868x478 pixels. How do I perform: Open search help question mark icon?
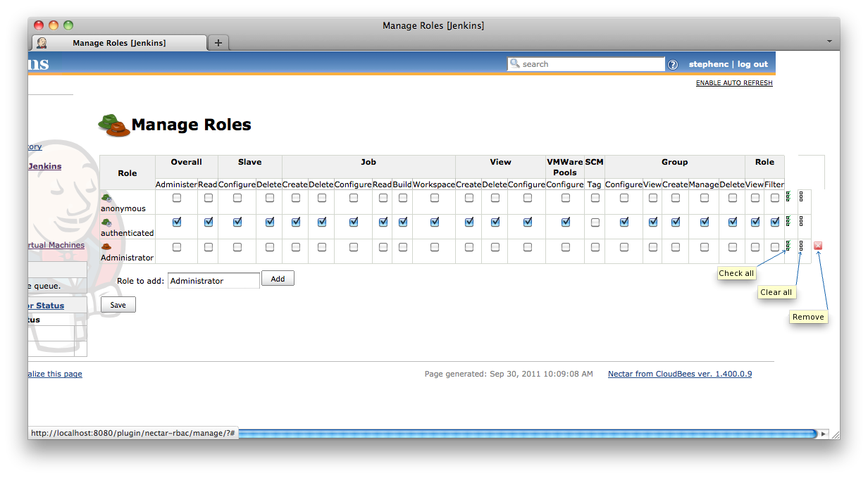click(x=673, y=65)
